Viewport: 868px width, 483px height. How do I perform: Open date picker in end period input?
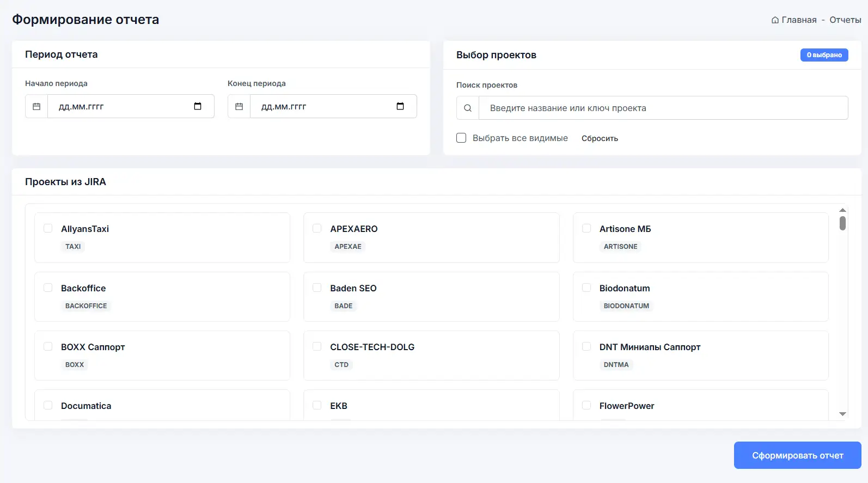pos(400,107)
